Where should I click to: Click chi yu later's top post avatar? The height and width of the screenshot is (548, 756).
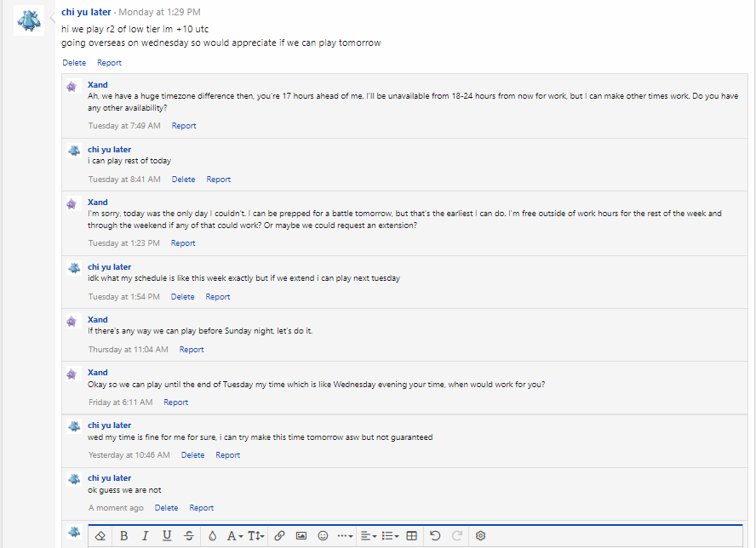coord(29,20)
